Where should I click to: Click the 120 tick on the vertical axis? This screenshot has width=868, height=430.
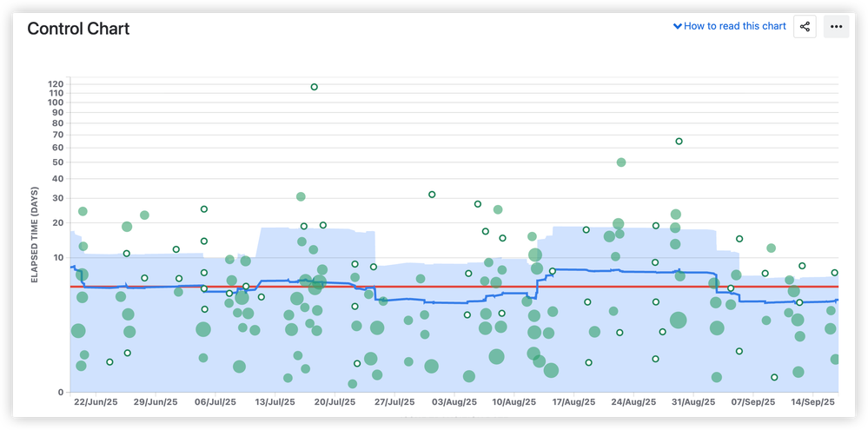[x=56, y=84]
